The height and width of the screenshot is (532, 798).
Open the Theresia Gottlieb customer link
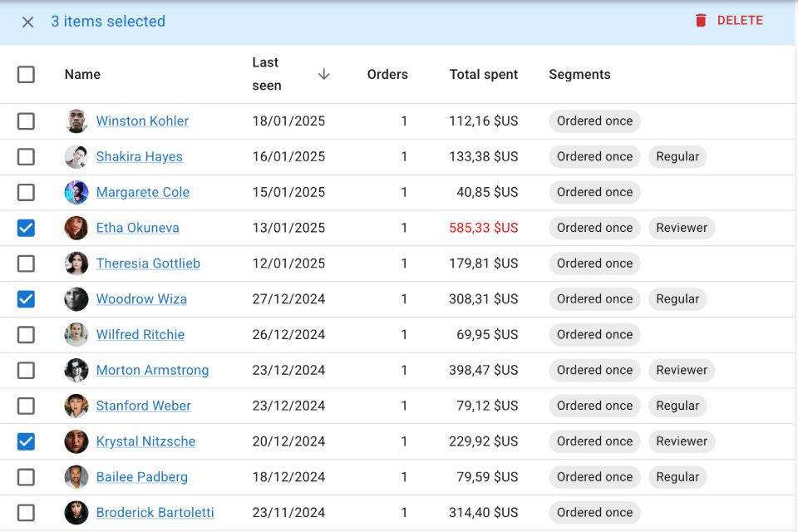pyautogui.click(x=148, y=264)
